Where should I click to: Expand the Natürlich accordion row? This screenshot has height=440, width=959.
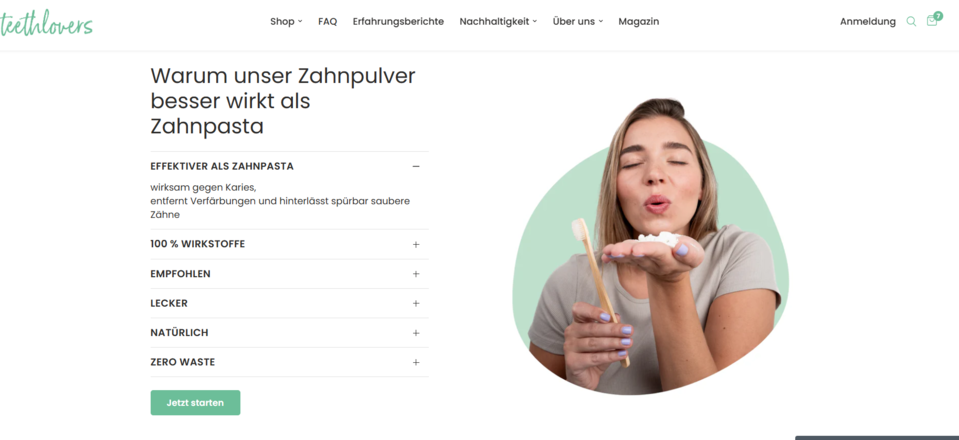coord(289,333)
